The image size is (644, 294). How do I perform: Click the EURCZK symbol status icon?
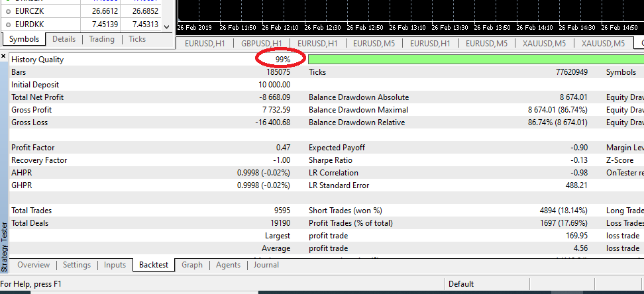click(x=8, y=11)
